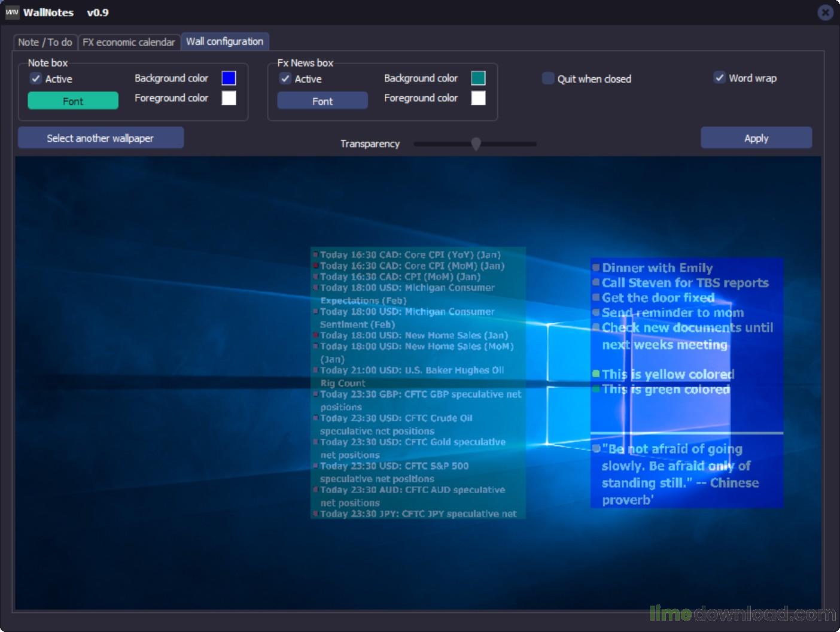The image size is (840, 632).
Task: Click the bullet marker beside 'Dinner with Emily'
Action: (x=595, y=268)
